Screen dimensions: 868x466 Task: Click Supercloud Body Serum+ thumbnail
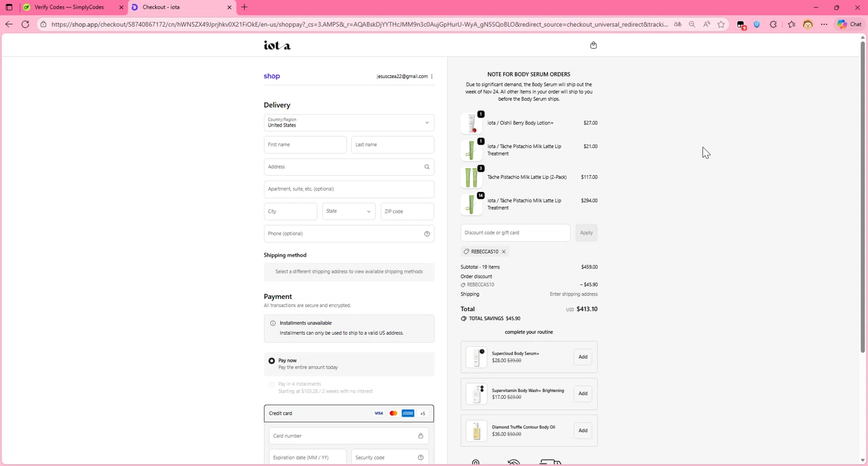[476, 357]
